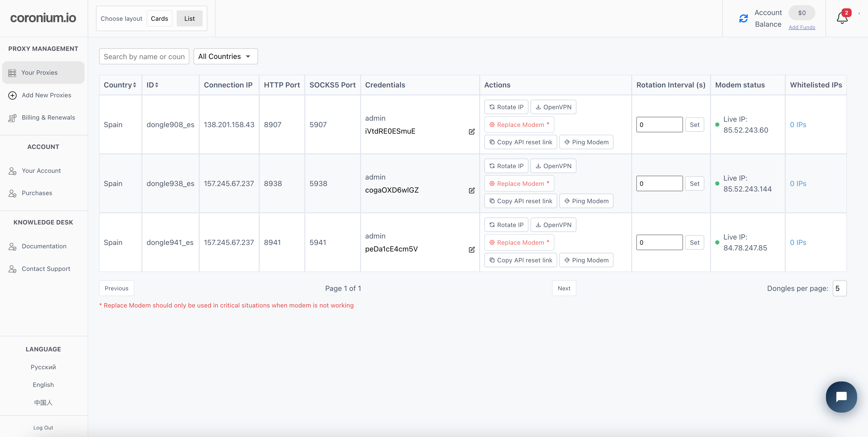This screenshot has width=868, height=437.
Task: Enter rotation interval for dongle941_es
Action: pos(659,242)
